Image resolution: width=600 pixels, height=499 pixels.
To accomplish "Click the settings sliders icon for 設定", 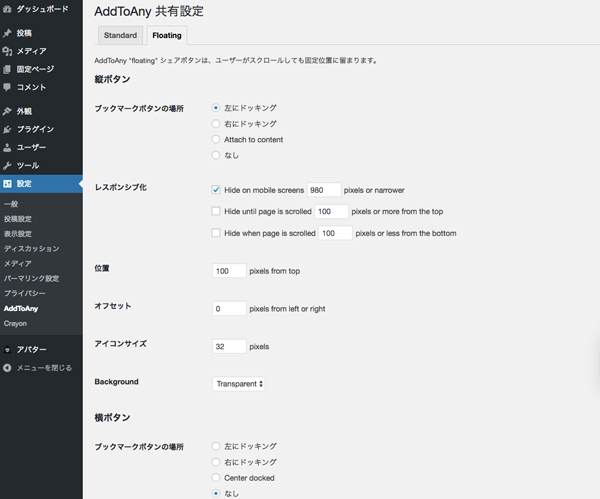I will [7, 184].
